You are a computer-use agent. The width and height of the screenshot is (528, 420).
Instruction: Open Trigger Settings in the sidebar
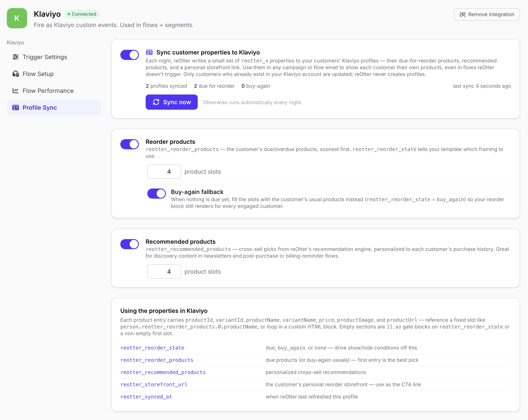[x=54, y=57]
